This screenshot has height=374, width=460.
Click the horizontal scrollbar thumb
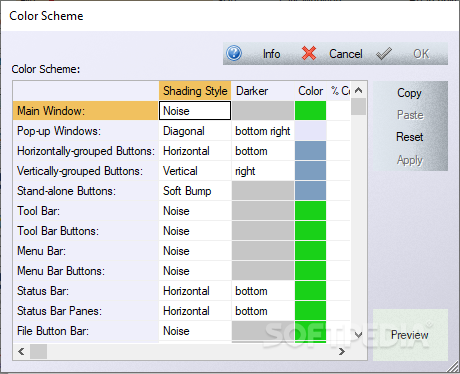pyautogui.click(x=38, y=351)
